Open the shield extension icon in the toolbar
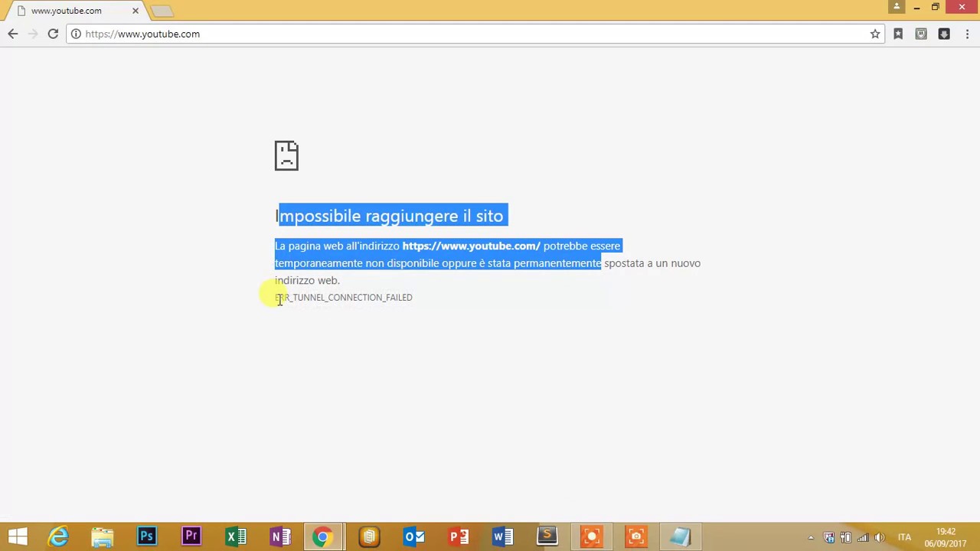Viewport: 980px width, 551px height. point(921,34)
